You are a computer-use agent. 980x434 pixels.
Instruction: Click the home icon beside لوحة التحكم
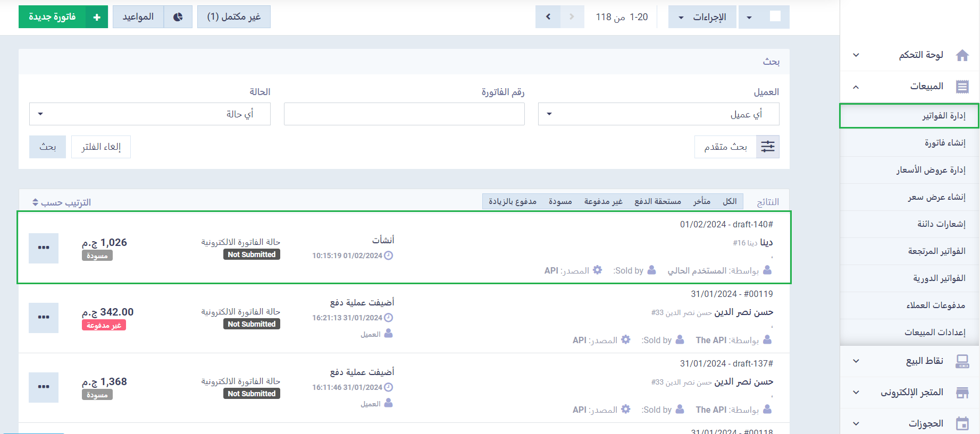[962, 55]
